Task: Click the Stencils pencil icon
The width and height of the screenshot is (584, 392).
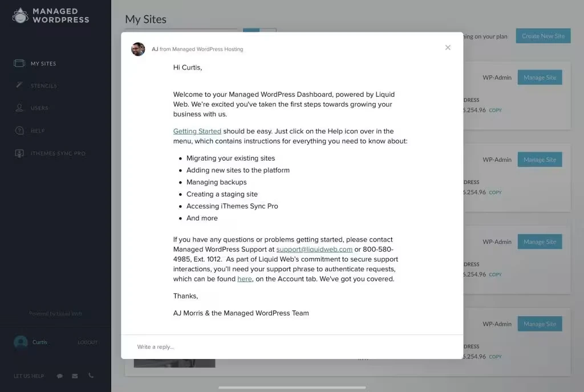Action: click(19, 85)
